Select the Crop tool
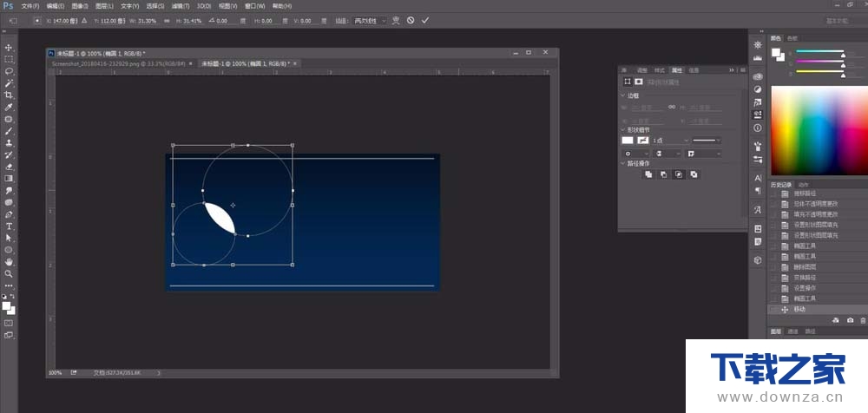868x413 pixels. pos(9,95)
